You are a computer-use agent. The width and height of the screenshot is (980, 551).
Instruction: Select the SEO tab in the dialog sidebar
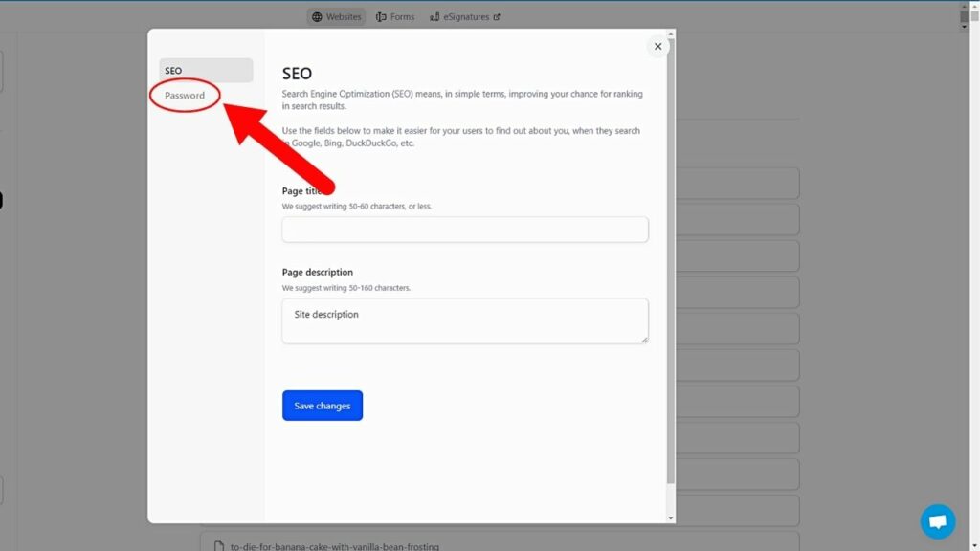tap(205, 70)
